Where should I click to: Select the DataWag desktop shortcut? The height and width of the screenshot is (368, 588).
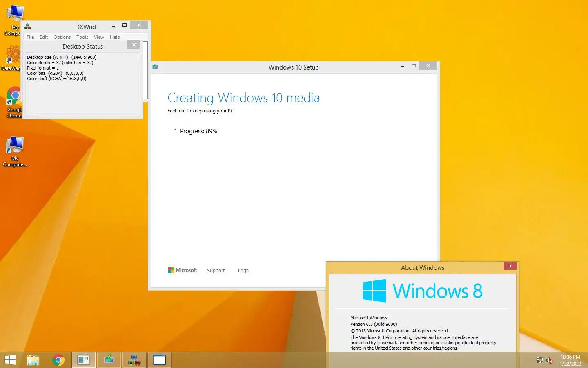pos(12,58)
